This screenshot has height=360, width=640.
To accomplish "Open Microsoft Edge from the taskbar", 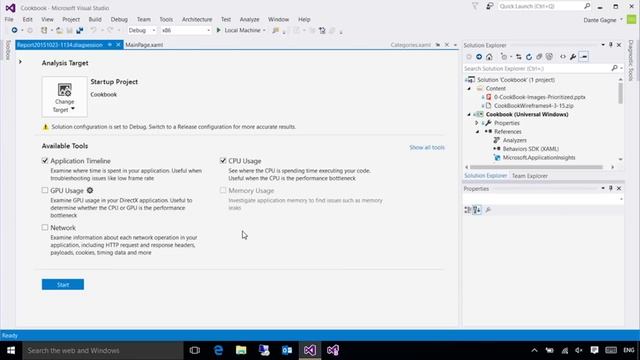I will coord(218,350).
